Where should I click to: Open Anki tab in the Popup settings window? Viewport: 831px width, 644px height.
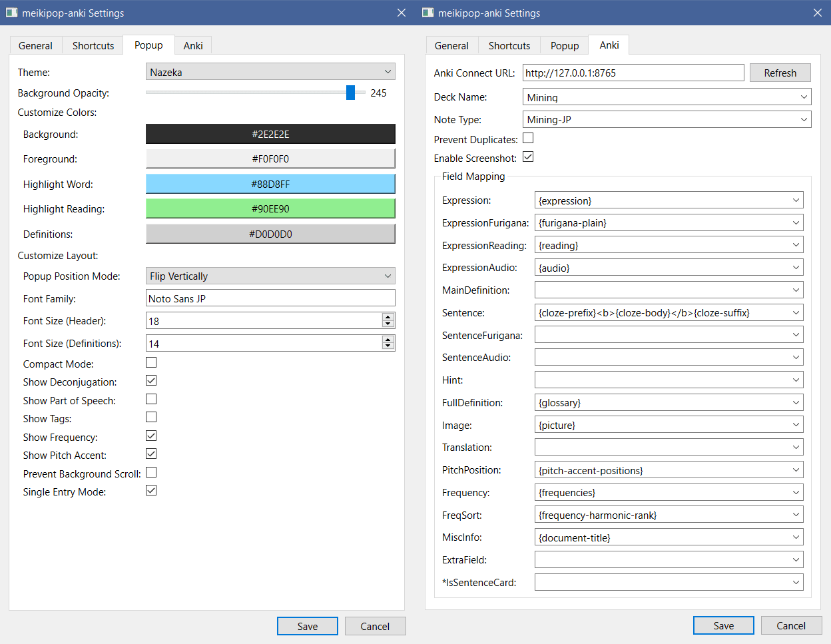(193, 45)
